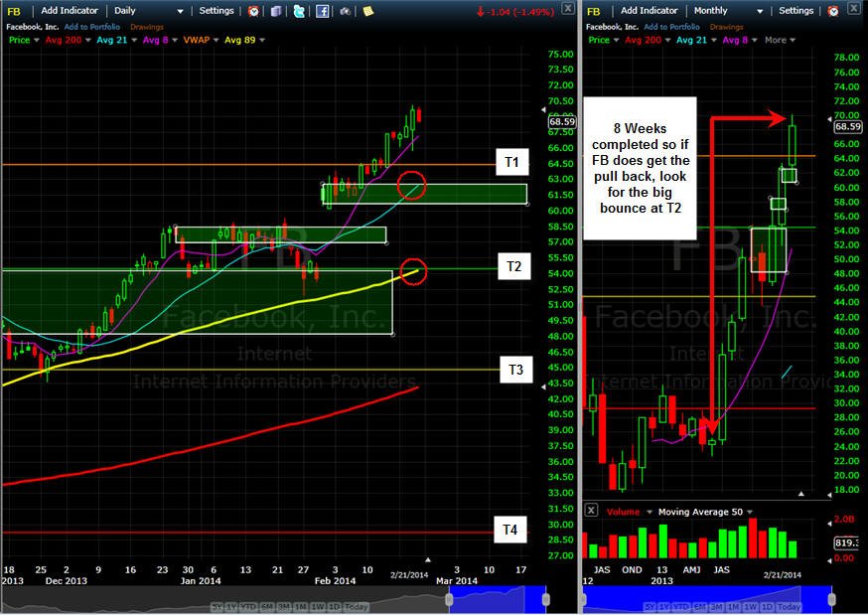868x615 pixels.
Task: Click Add to Portfolio link on Daily chart
Action: click(92, 27)
